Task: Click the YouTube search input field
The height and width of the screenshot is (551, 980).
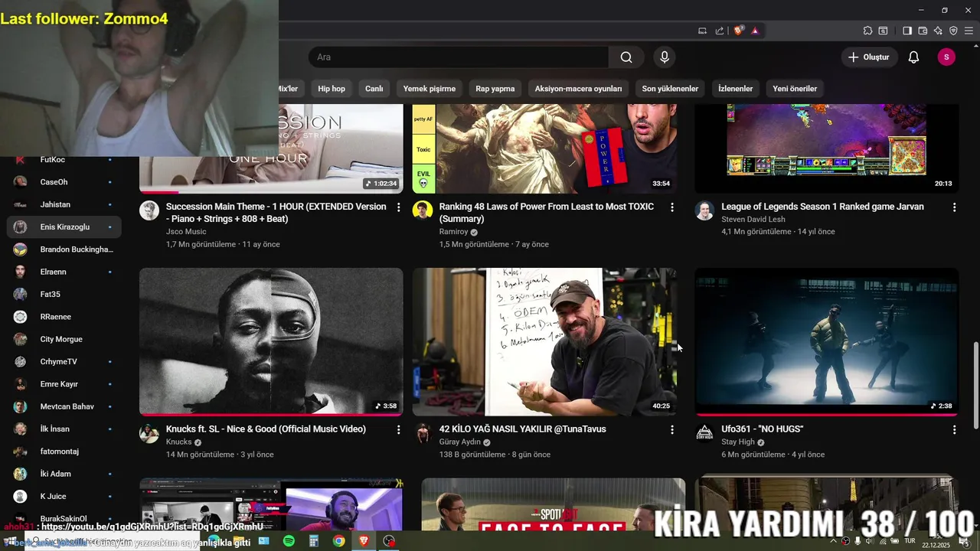Action: pos(458,57)
